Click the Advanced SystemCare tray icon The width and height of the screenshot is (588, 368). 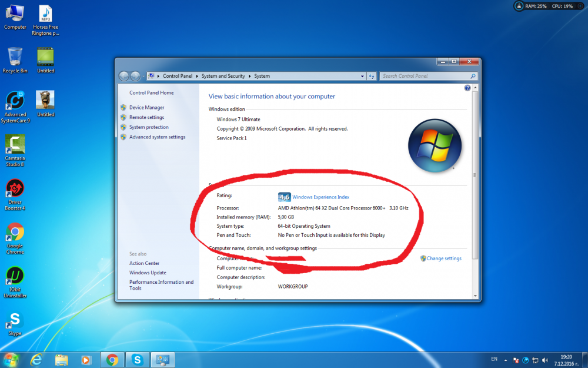[x=525, y=360]
